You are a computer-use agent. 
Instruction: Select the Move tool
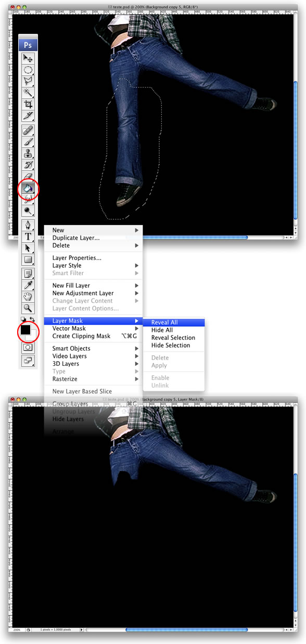(28, 58)
